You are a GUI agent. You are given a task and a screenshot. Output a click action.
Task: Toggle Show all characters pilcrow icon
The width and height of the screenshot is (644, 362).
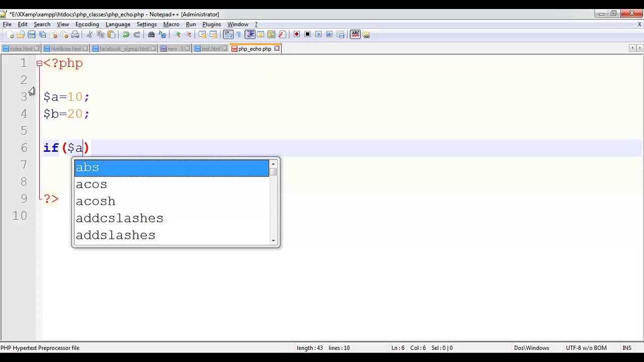pos(238,35)
